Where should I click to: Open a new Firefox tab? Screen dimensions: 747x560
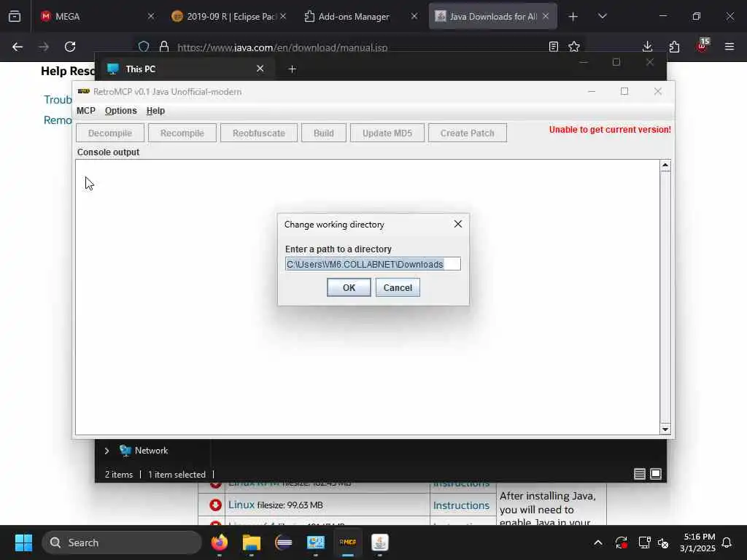point(573,17)
